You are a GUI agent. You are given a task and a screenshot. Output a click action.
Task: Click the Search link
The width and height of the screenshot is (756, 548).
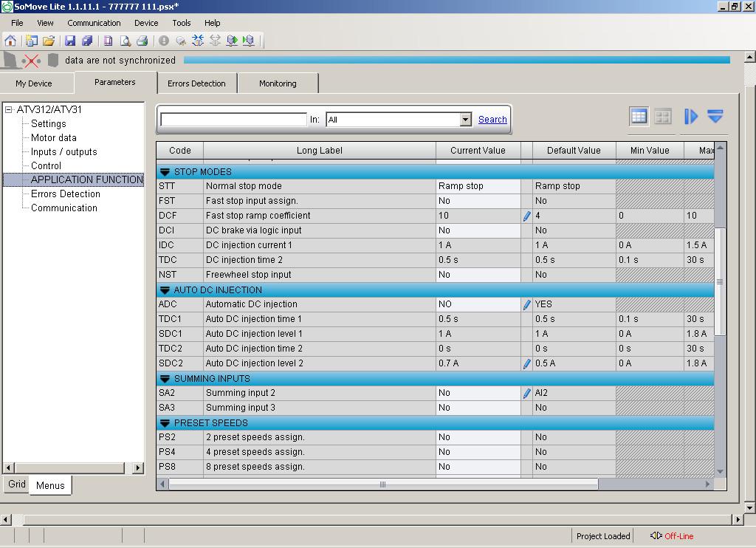point(492,119)
